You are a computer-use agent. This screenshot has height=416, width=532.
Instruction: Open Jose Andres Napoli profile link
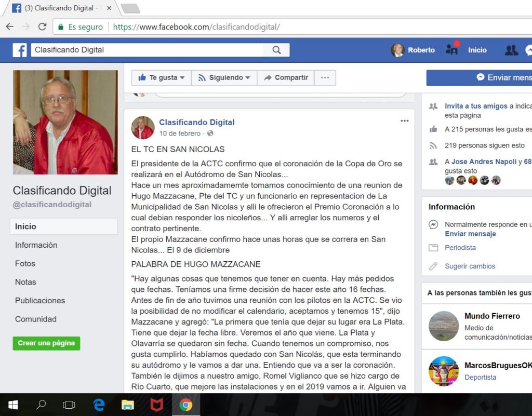pyautogui.click(x=484, y=162)
